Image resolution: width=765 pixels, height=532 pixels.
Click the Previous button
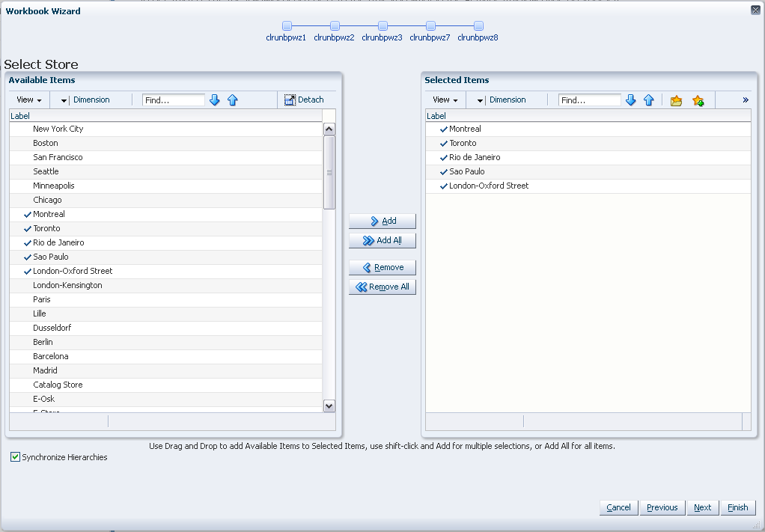point(662,507)
